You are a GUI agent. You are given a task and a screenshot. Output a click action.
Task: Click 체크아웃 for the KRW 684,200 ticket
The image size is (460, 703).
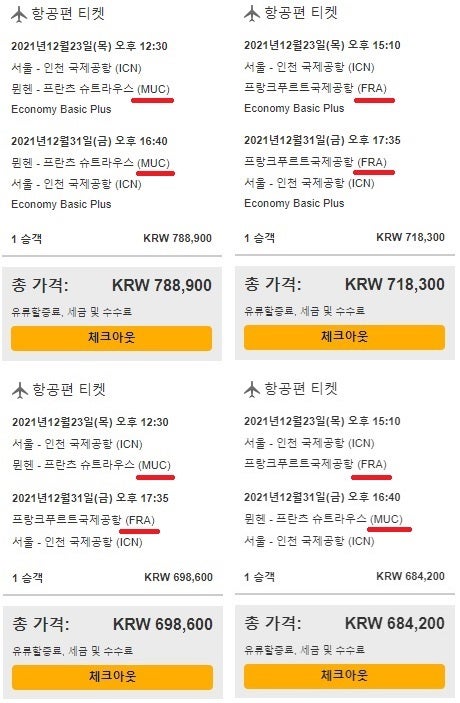[344, 676]
